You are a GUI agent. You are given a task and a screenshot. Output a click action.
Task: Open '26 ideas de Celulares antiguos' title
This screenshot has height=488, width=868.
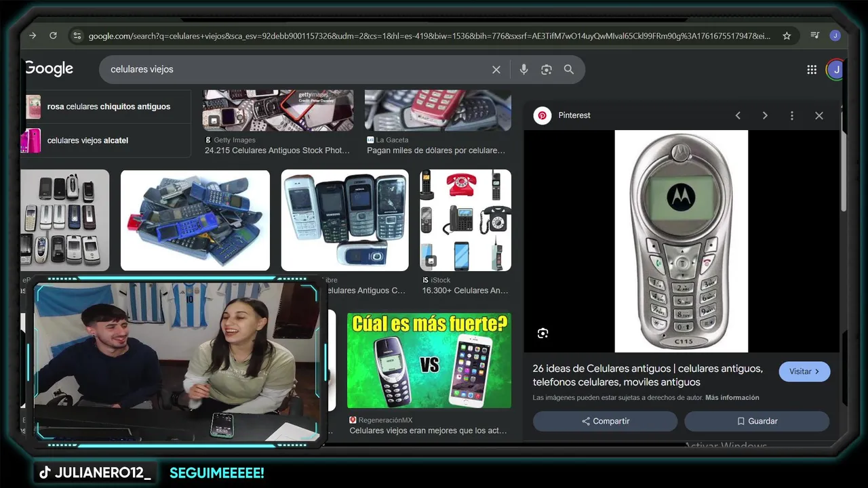(648, 375)
